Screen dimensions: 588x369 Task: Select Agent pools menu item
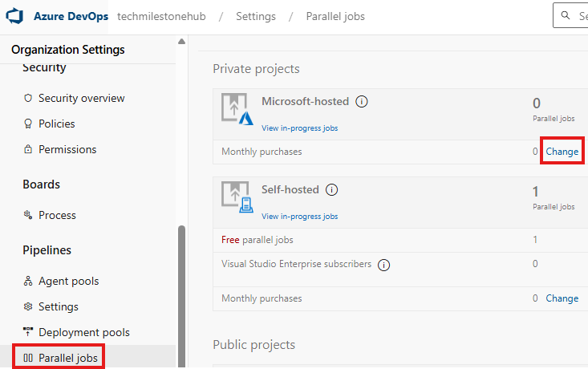click(x=68, y=281)
